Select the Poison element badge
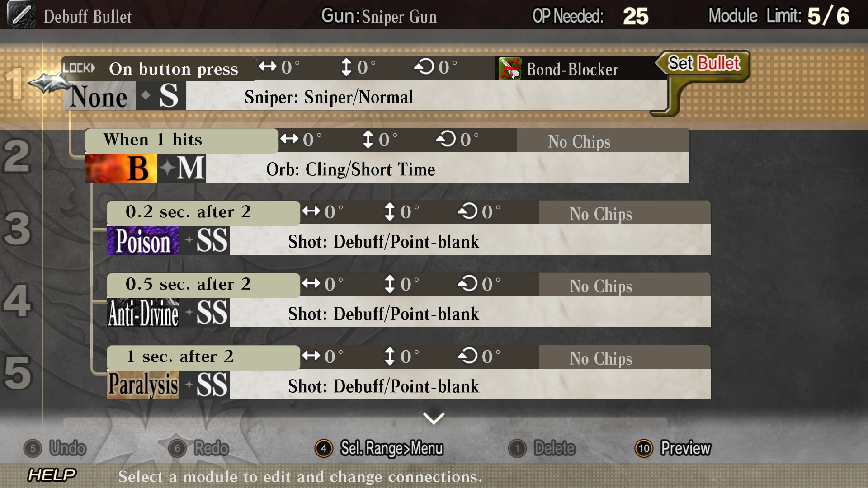Image resolution: width=868 pixels, height=488 pixels. tap(143, 241)
